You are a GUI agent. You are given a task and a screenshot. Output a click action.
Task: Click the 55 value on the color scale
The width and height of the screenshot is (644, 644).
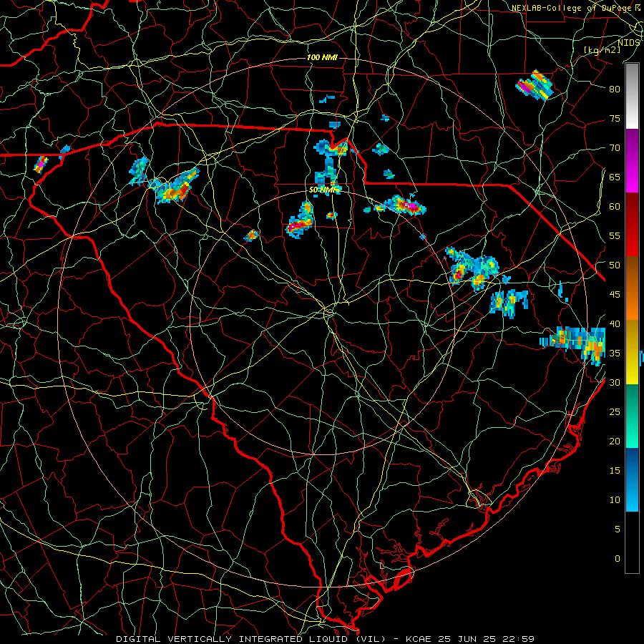coord(615,236)
